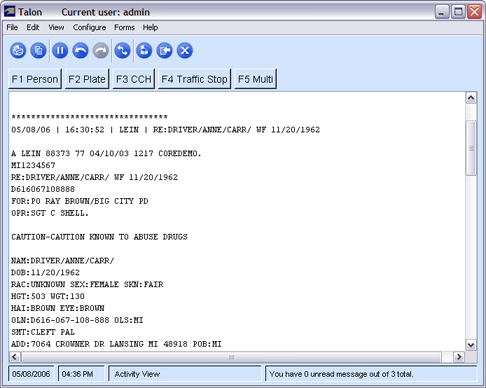Click the F5 Multi button

(x=255, y=79)
